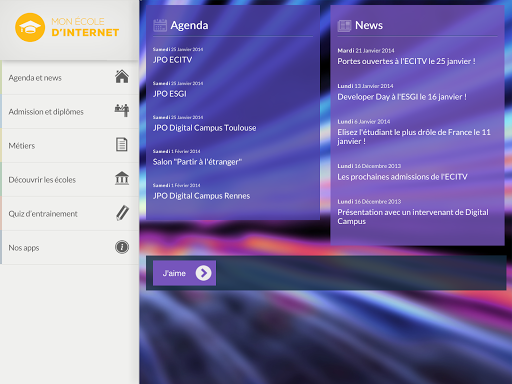This screenshot has width=512, height=384.
Task: Read Portes ouvertes à l'ECITV news
Action: [406, 61]
